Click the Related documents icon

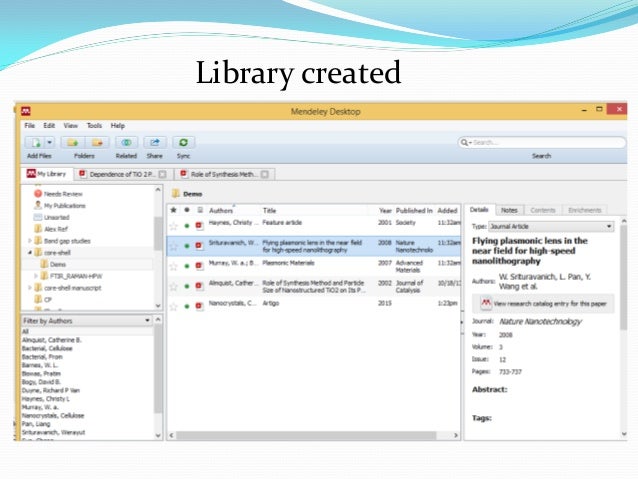(x=126, y=142)
